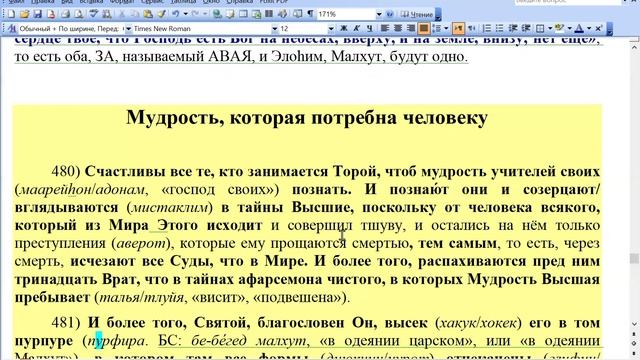Expand Standard toolbar options chevron

(x=438, y=15)
